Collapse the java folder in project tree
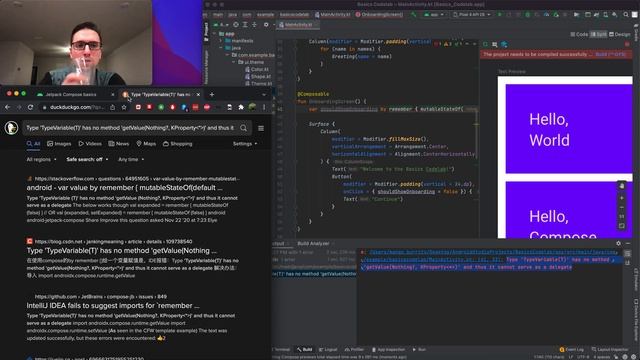Image resolution: width=640 pixels, height=360 pixels. tap(221, 48)
